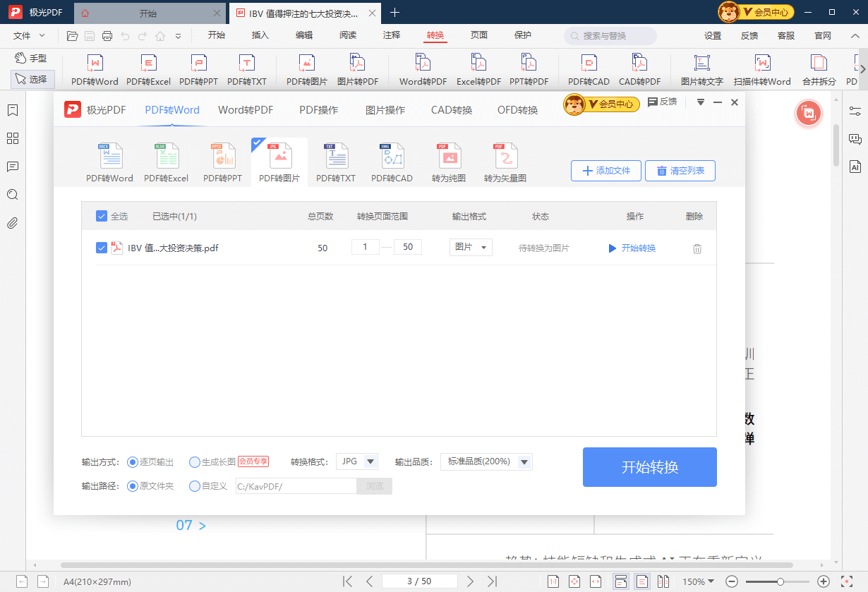868x592 pixels.
Task: Select 原文件夹 output path radio
Action: pos(132,486)
